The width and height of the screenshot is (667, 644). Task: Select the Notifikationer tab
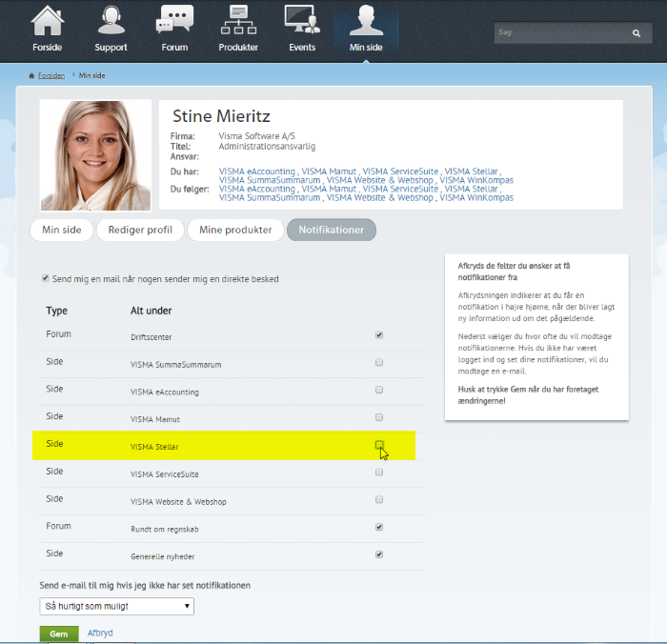[332, 231]
